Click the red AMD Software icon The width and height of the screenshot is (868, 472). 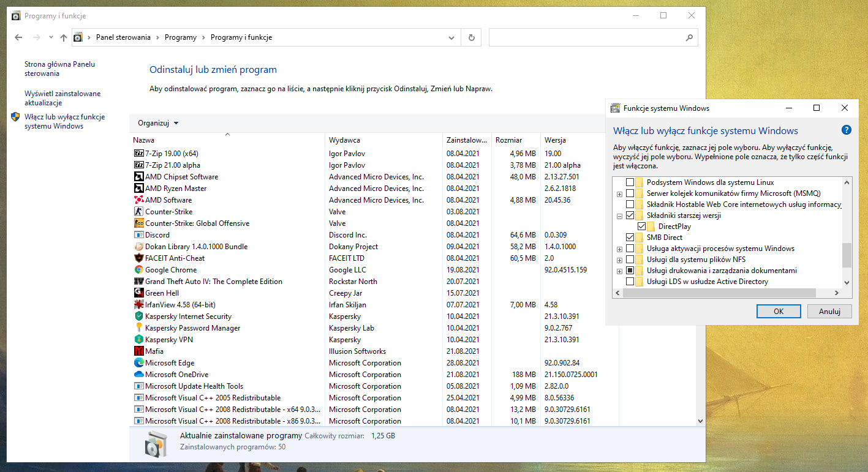point(138,200)
